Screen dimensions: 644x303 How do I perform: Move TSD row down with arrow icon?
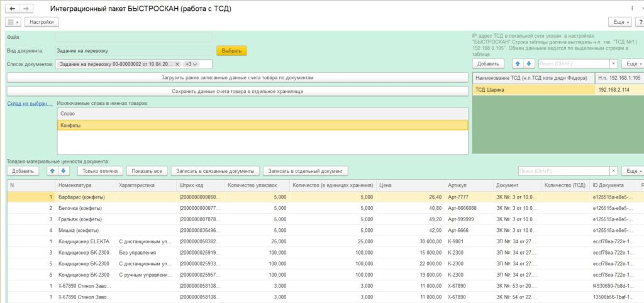click(x=529, y=63)
